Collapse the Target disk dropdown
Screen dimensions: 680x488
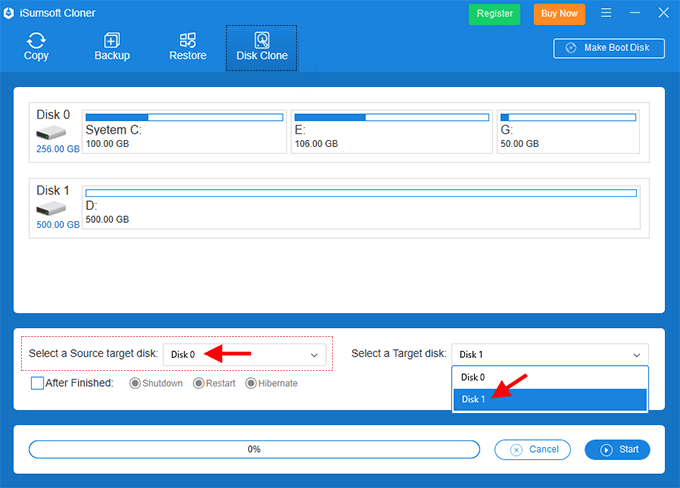click(550, 354)
